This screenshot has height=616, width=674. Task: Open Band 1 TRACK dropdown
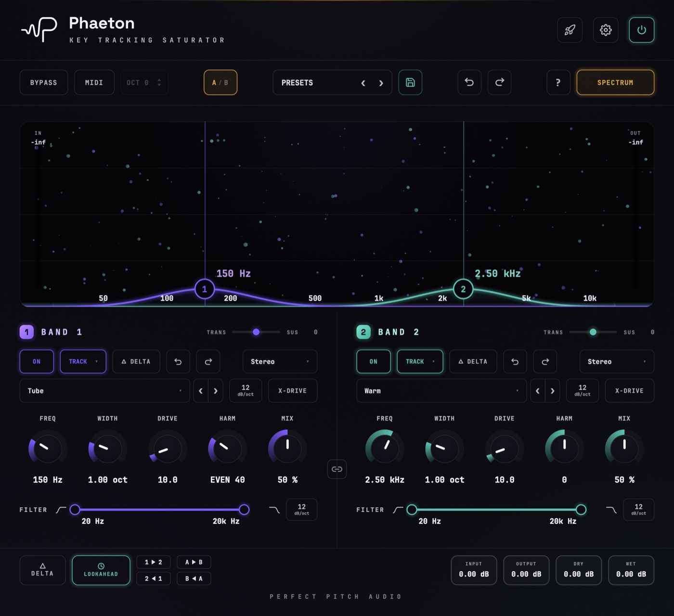coord(83,361)
